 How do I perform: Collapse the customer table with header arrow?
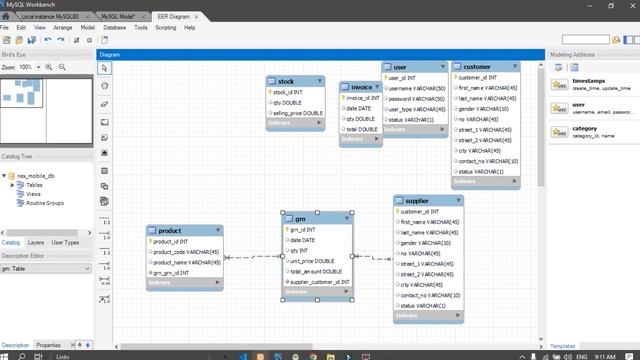[515, 66]
